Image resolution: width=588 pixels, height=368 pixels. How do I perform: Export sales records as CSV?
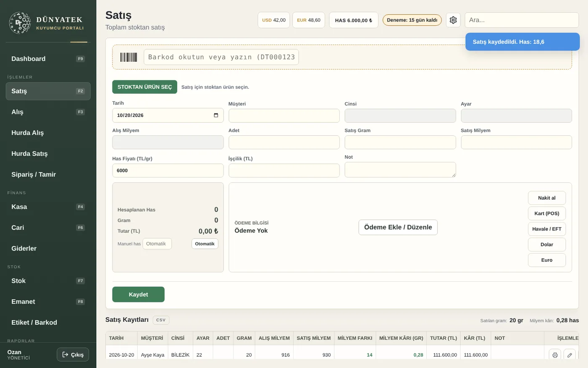[161, 320]
